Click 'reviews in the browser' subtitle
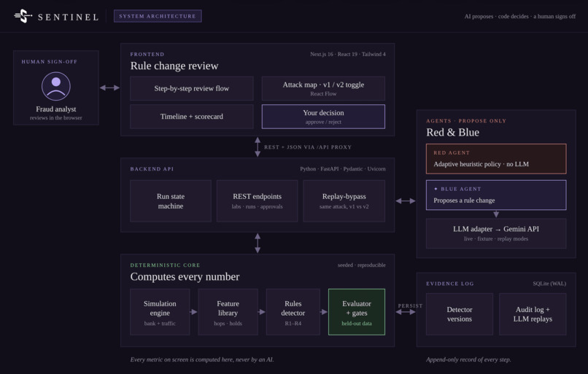Viewport: 588px width, 374px height. point(56,117)
